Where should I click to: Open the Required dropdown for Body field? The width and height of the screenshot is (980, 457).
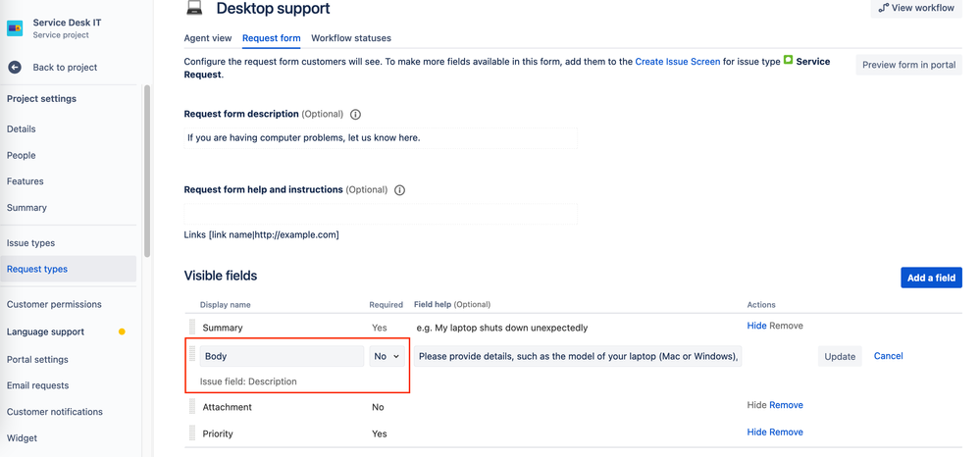tap(387, 357)
